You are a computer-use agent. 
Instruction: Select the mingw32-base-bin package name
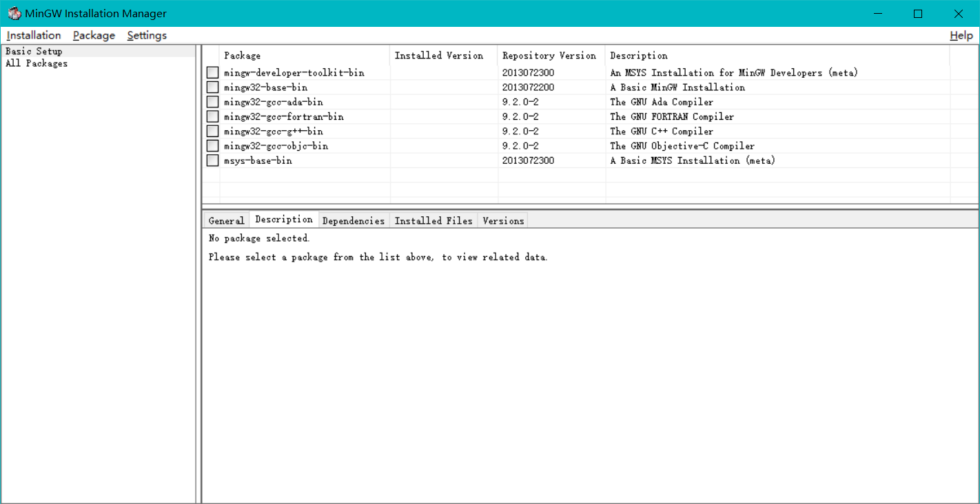click(265, 87)
